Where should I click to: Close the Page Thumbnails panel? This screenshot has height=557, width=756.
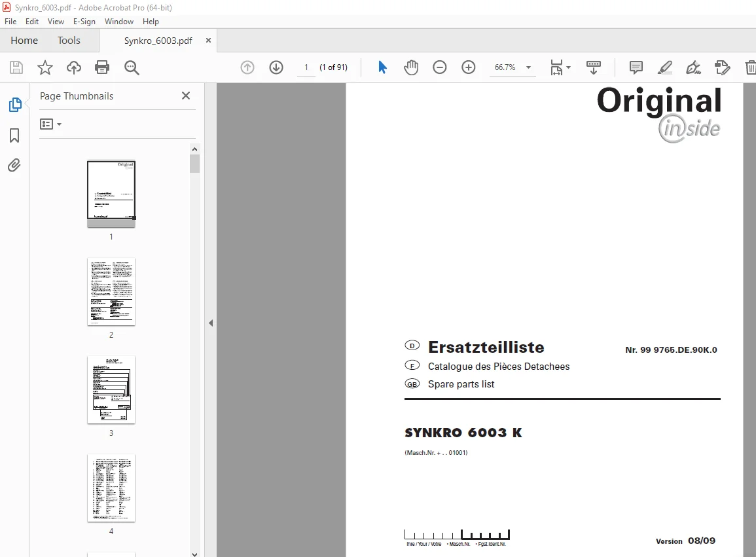[x=186, y=96]
